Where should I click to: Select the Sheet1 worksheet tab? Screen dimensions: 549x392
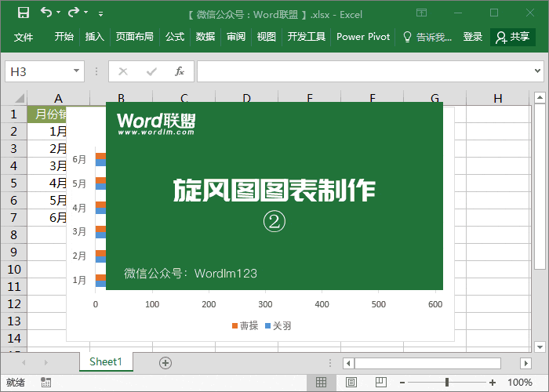[106, 361]
